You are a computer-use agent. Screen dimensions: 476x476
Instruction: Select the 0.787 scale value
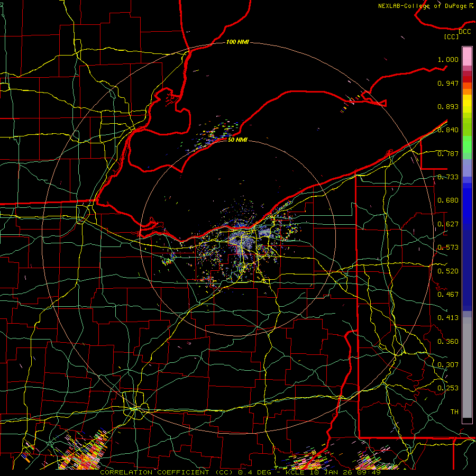coord(448,153)
